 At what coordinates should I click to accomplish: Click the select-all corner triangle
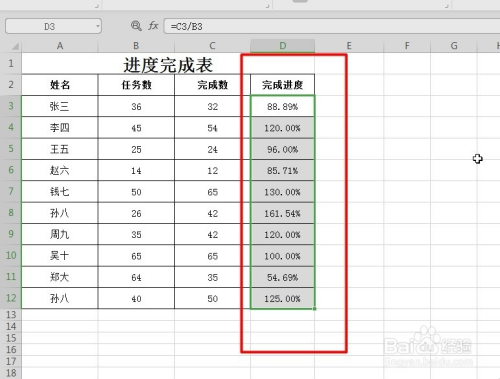point(15,46)
